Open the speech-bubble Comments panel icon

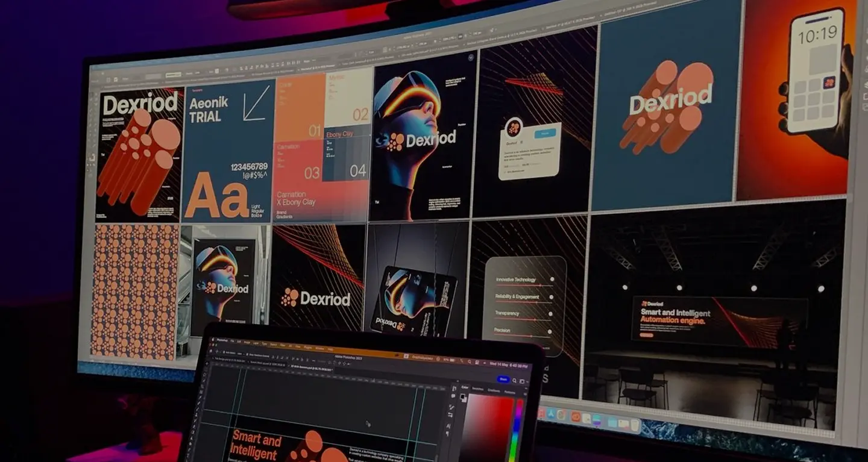click(x=454, y=396)
